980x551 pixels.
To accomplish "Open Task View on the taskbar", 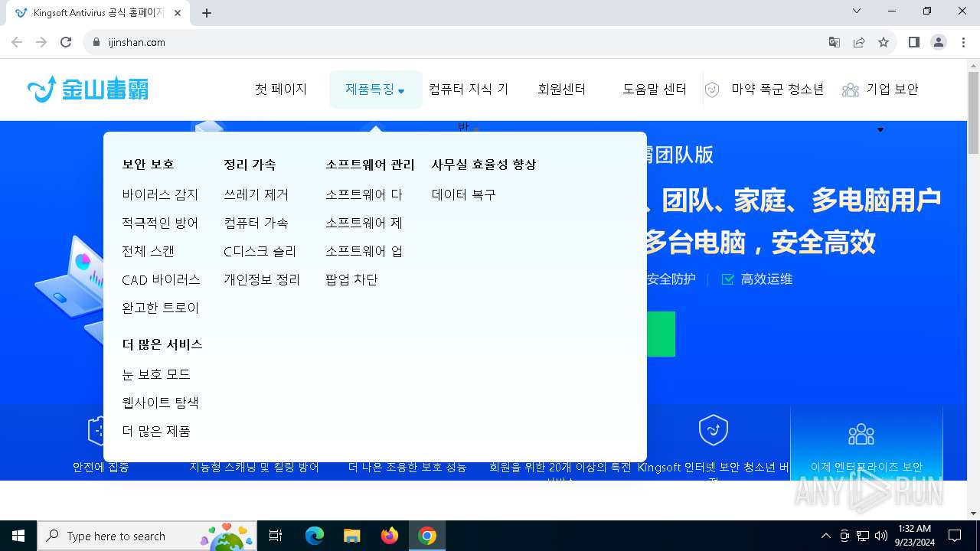I will coord(276,536).
